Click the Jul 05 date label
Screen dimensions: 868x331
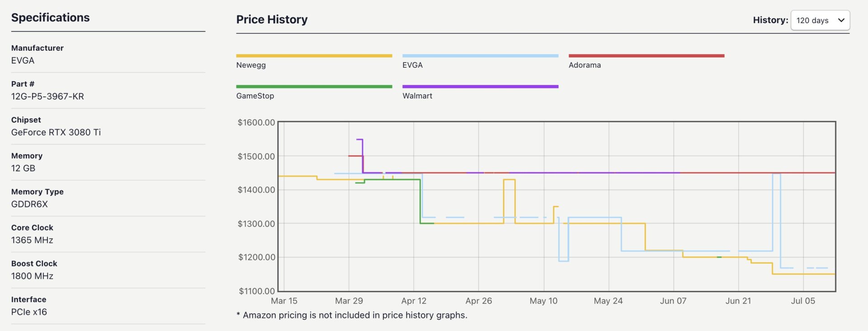(x=803, y=300)
